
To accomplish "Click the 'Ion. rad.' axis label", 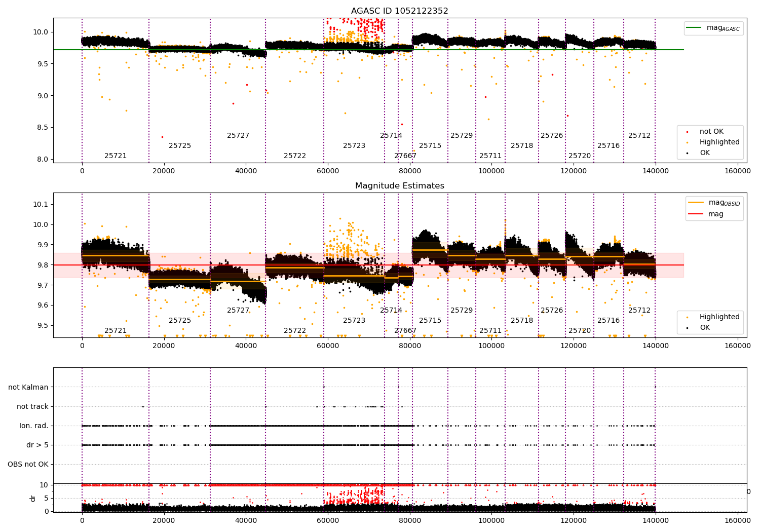I will pos(34,426).
